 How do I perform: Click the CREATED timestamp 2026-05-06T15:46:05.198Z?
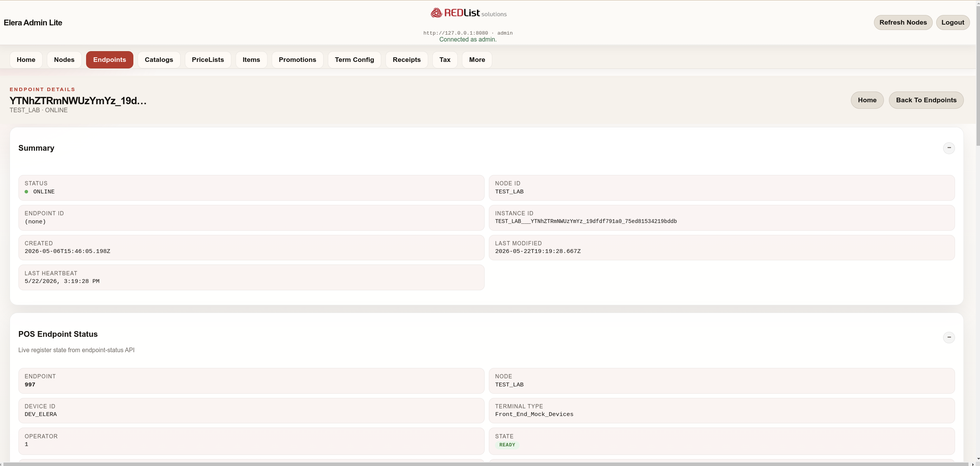click(68, 251)
